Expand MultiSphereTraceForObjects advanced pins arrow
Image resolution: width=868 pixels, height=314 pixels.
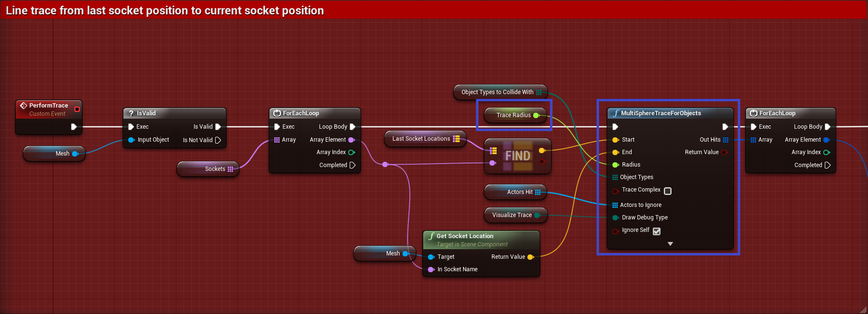point(670,244)
